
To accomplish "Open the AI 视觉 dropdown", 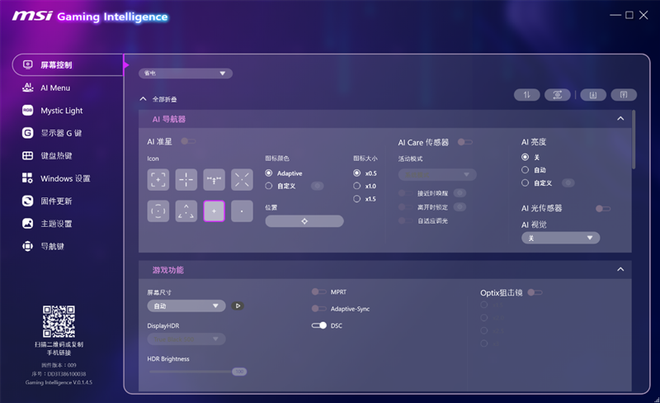I will pyautogui.click(x=561, y=238).
